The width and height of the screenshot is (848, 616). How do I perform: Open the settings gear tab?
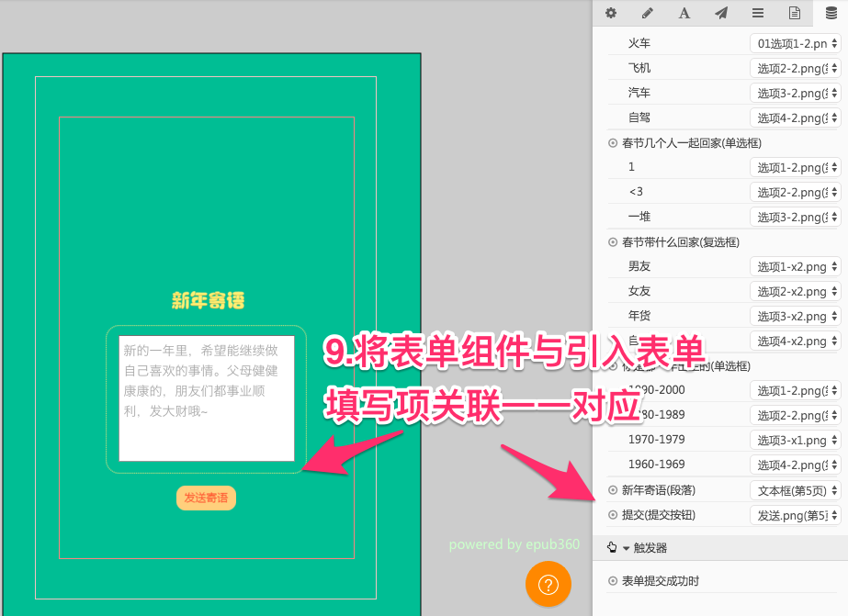[610, 13]
